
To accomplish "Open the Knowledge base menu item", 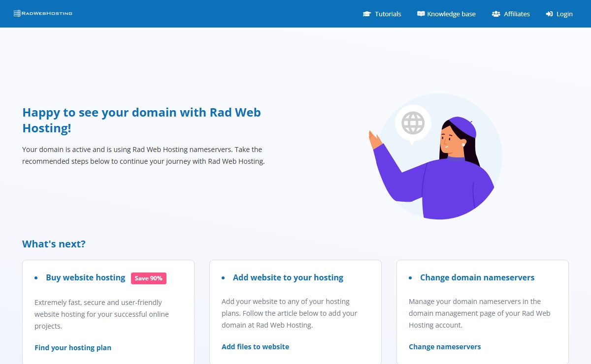I will [x=446, y=14].
